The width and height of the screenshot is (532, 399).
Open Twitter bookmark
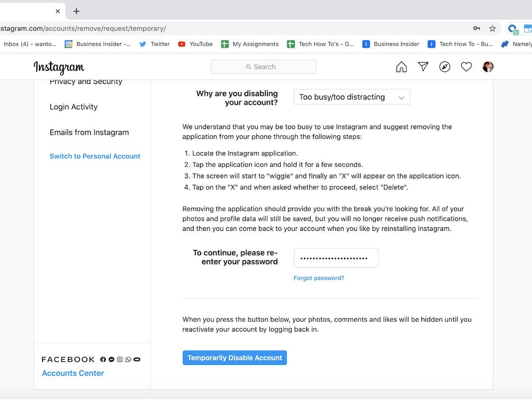[154, 44]
